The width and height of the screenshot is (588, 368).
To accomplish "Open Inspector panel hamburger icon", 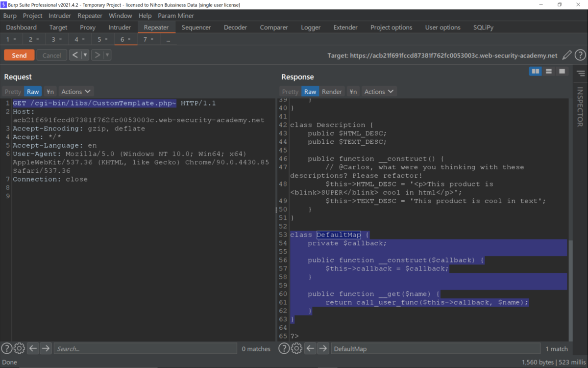I will (x=581, y=74).
